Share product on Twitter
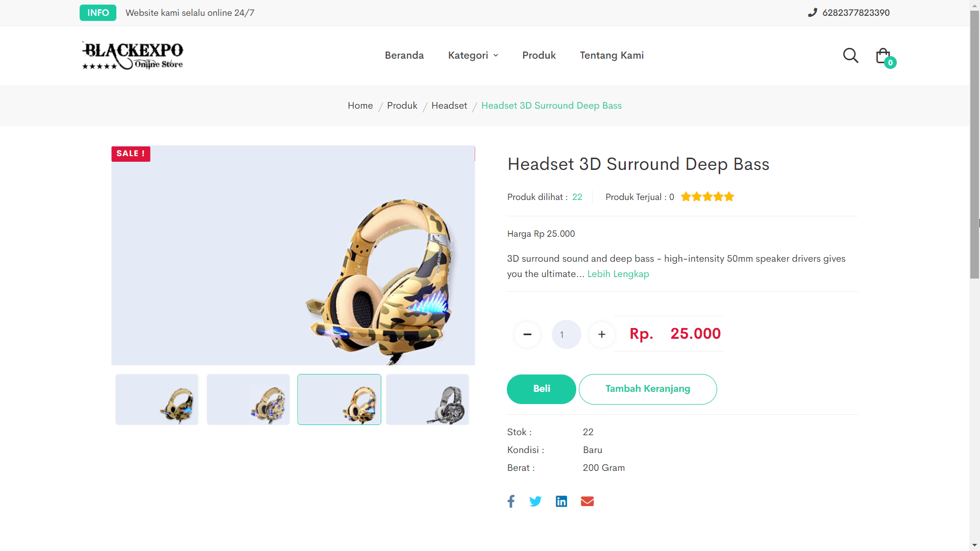The height and width of the screenshot is (551, 980). tap(535, 501)
